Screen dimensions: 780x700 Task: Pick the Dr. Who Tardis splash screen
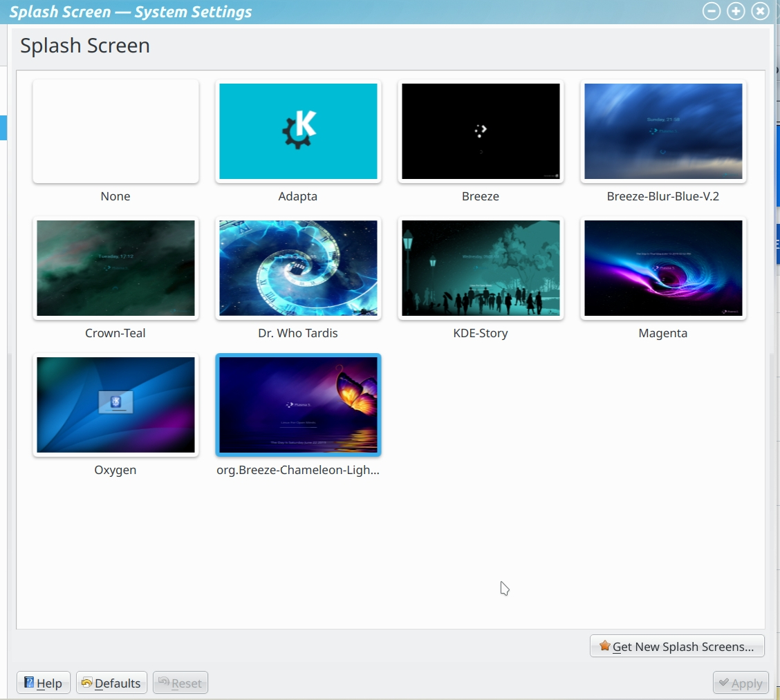pos(297,268)
